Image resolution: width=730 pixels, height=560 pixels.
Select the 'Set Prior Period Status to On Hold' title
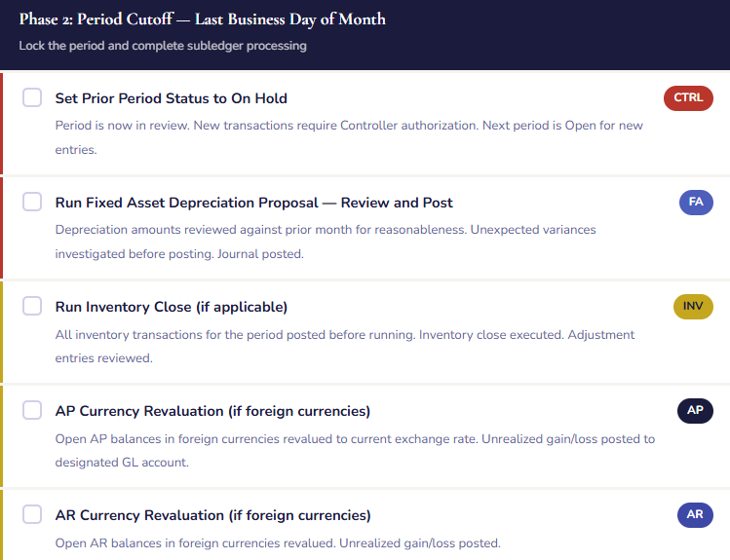point(171,98)
